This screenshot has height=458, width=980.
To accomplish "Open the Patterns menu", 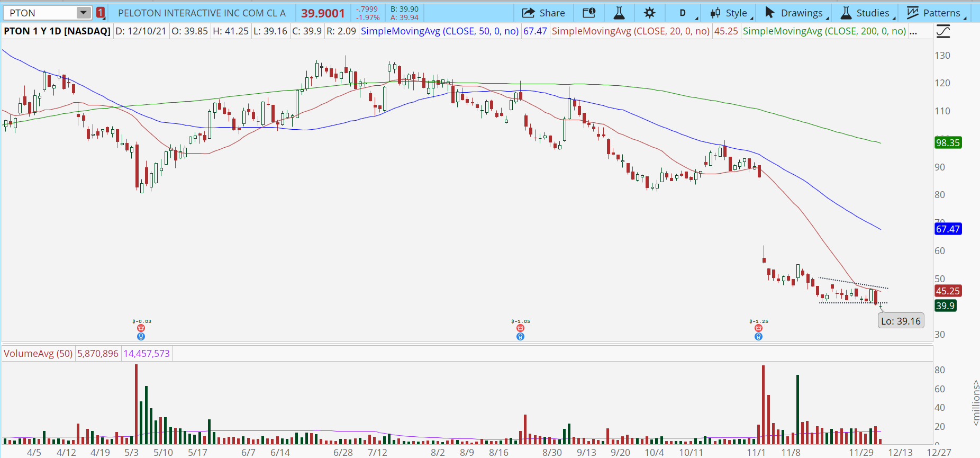I will (x=934, y=13).
